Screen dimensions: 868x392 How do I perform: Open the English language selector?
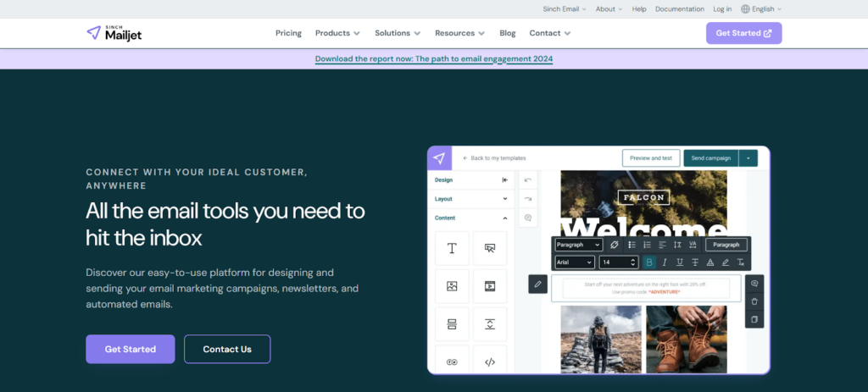[x=761, y=9]
